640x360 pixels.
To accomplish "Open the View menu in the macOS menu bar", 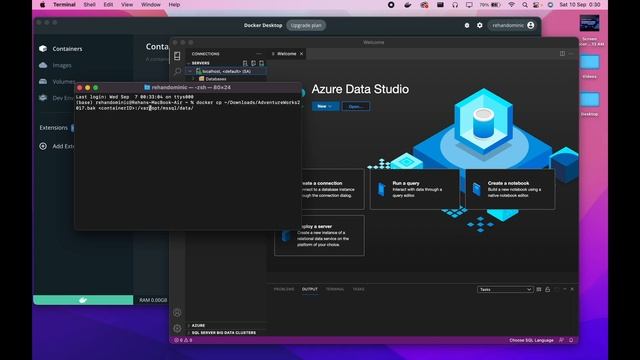I will 127,5.
